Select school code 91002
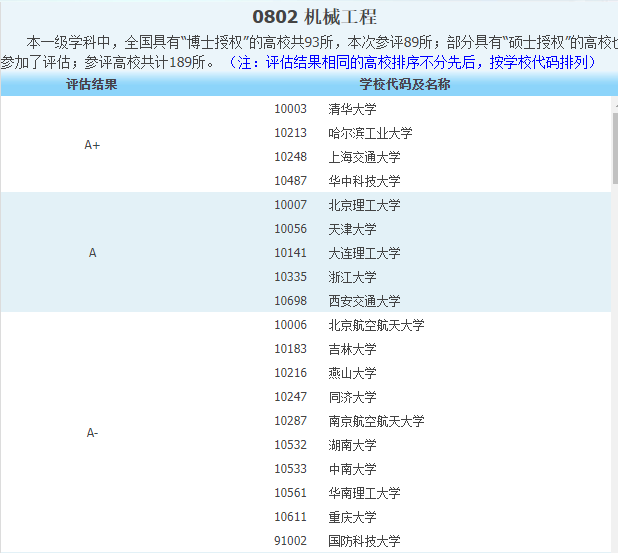 pos(290,541)
